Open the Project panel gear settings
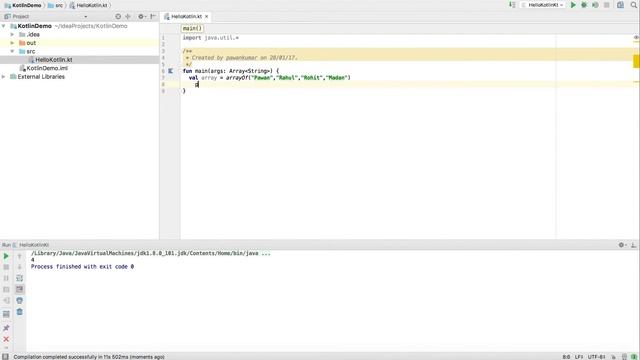Viewport: 640px width, 360px height. point(141,16)
